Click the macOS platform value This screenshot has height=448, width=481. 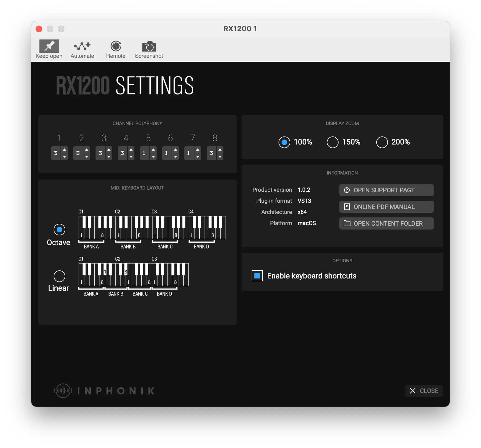(307, 223)
